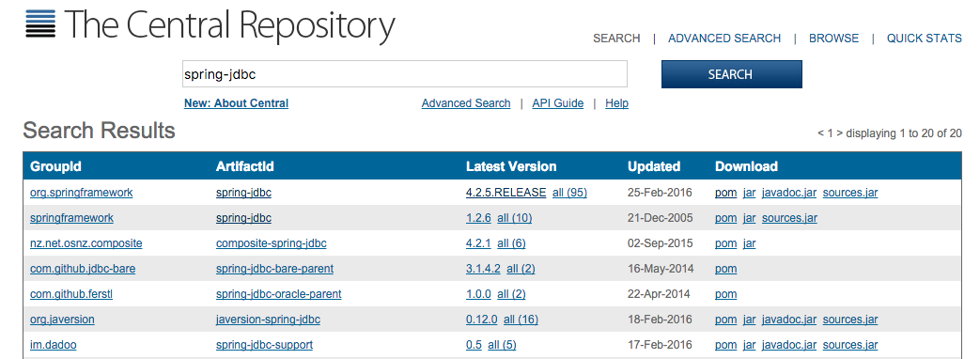Download jar for spring-jdbc-support

click(749, 345)
